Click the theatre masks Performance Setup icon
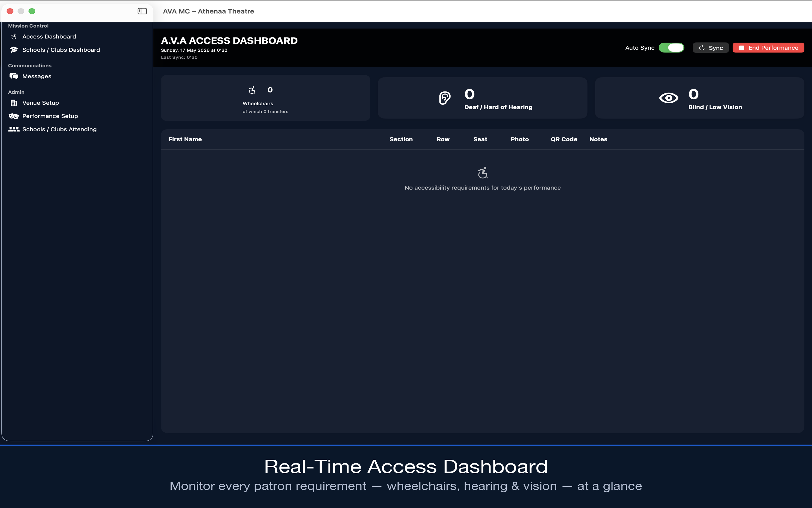Image resolution: width=812 pixels, height=508 pixels. coord(14,116)
